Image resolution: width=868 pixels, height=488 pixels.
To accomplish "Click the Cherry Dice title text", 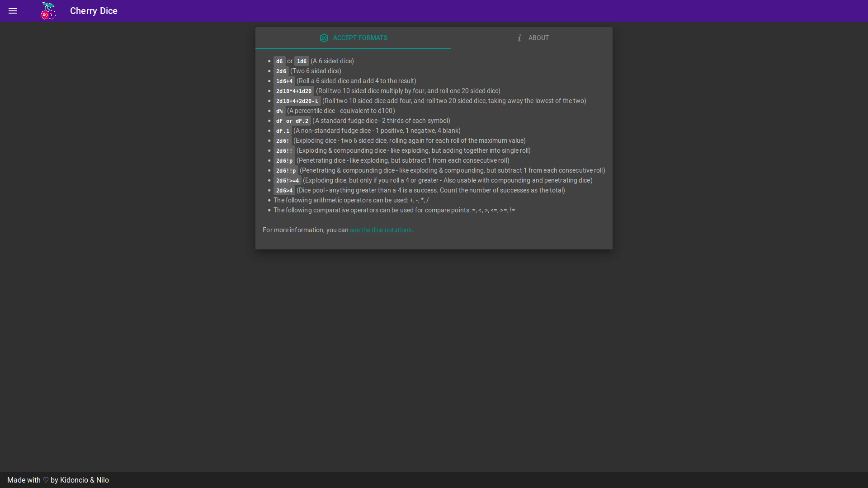I will coord(94,11).
